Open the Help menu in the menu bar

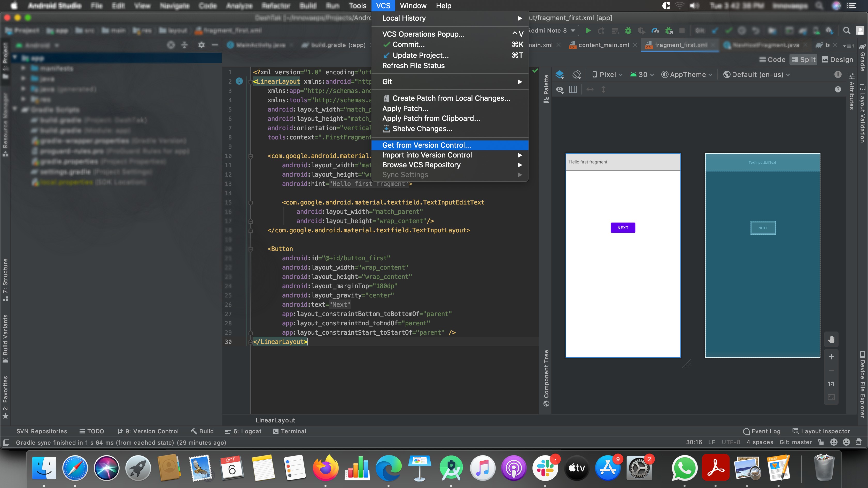[x=444, y=6]
